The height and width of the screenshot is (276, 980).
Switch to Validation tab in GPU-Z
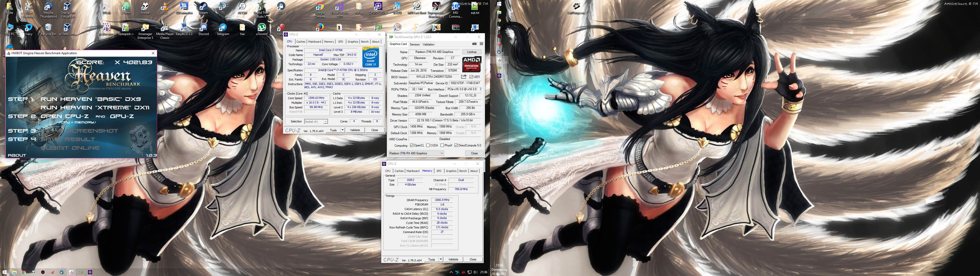click(x=428, y=44)
